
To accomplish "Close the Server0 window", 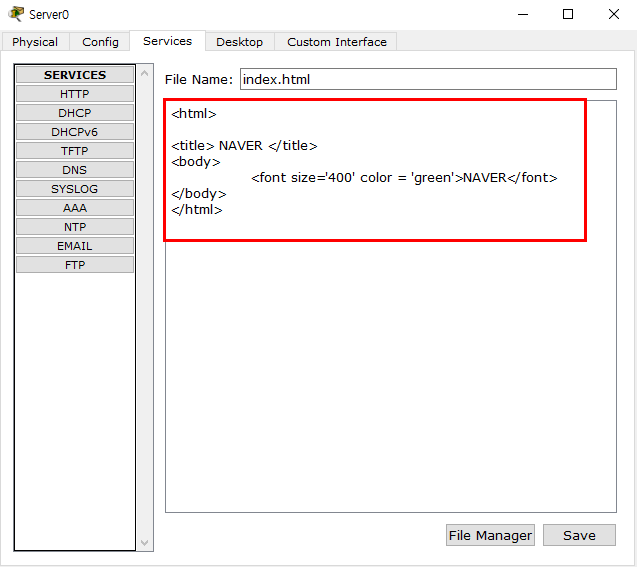I will coord(613,14).
